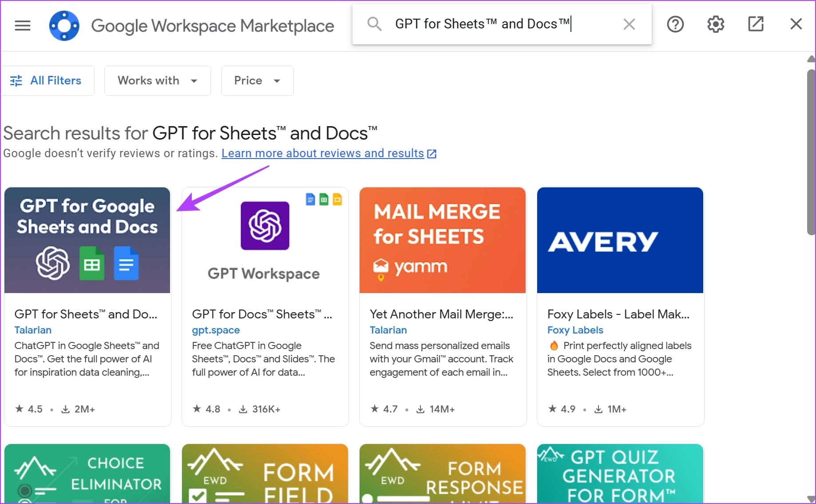Image resolution: width=816 pixels, height=504 pixels.
Task: Open the Foxy Labels developer link
Action: point(575,330)
